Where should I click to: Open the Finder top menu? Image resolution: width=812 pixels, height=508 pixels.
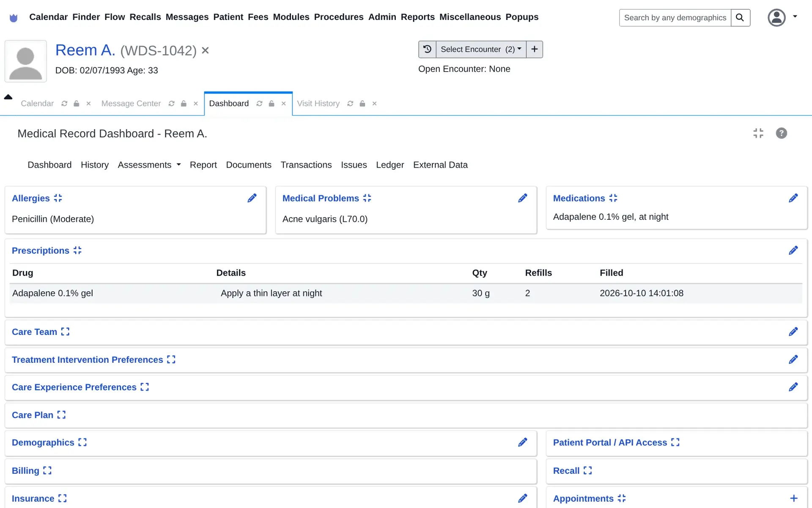point(86,17)
